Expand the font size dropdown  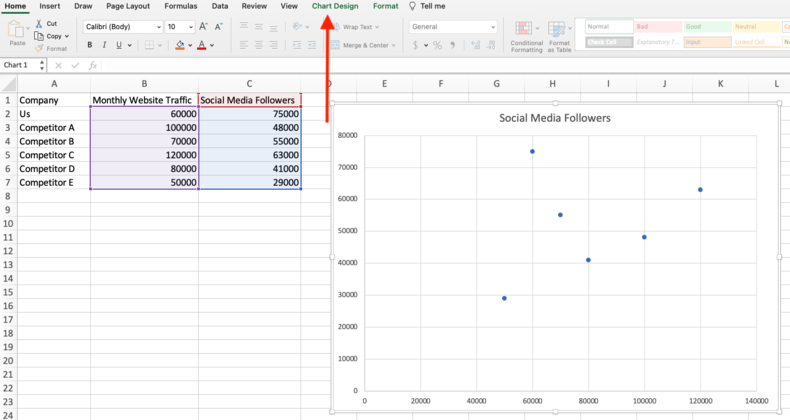pyautogui.click(x=192, y=27)
